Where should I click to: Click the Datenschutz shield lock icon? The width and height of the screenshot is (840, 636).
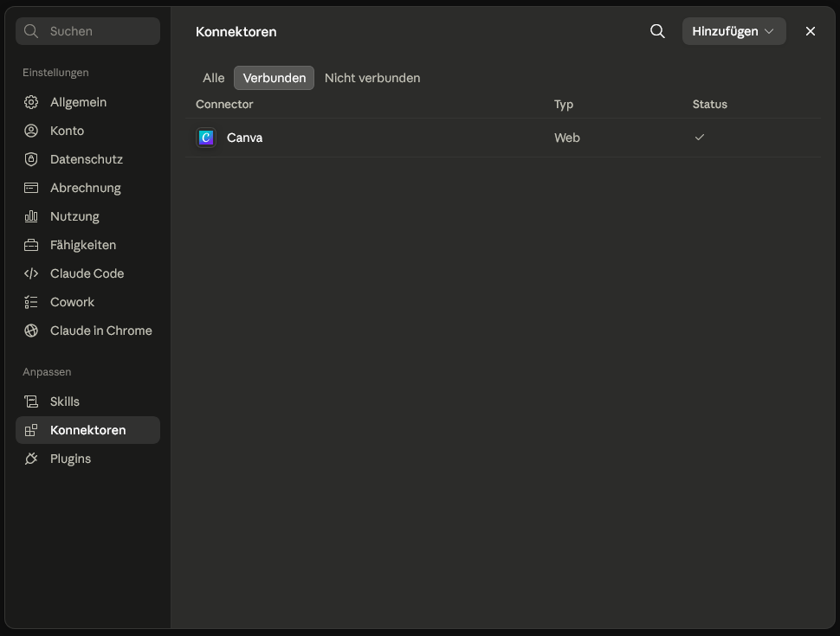pos(31,159)
